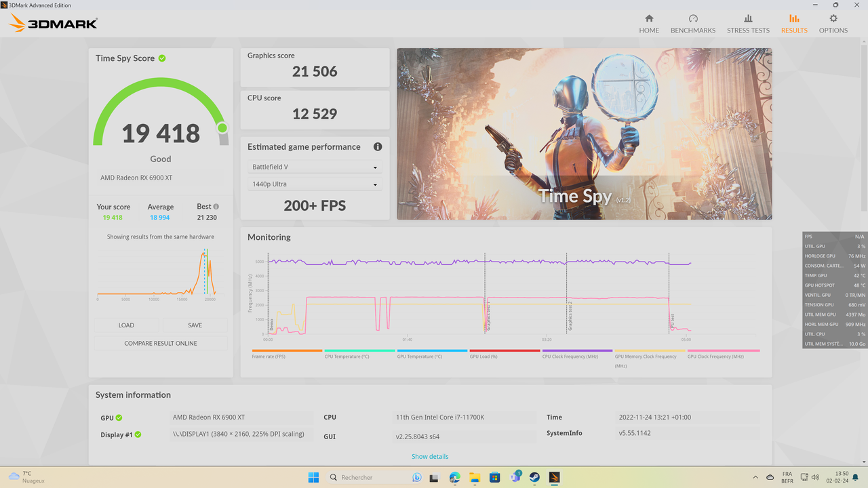The height and width of the screenshot is (488, 868).
Task: Click the GPU validation checkmark in System information
Action: point(119,418)
